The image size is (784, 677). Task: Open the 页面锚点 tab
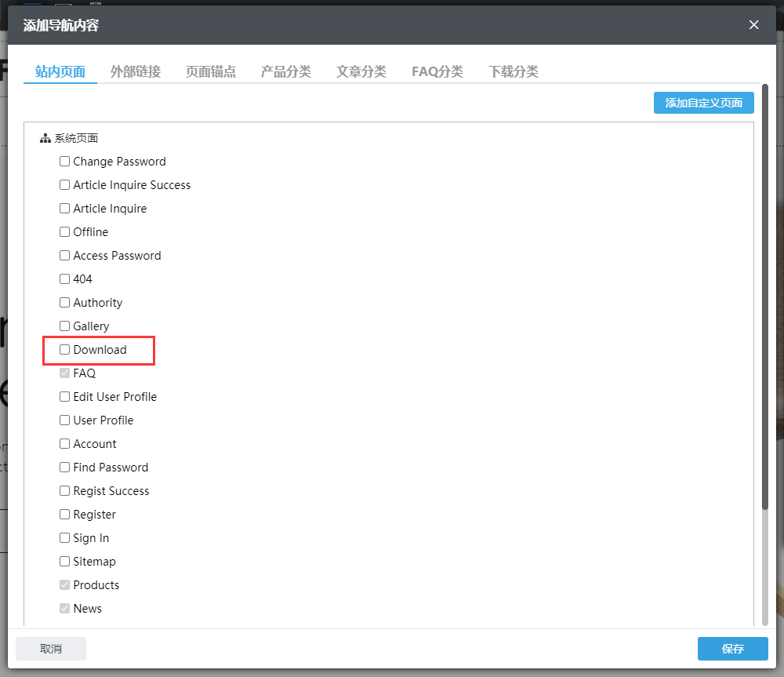pos(210,71)
